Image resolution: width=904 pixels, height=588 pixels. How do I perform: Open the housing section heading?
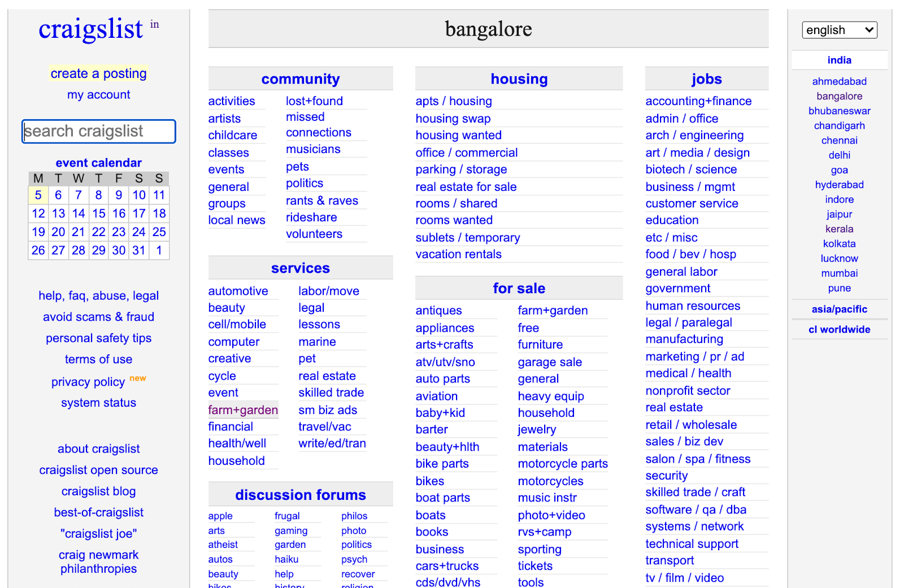pyautogui.click(x=519, y=79)
